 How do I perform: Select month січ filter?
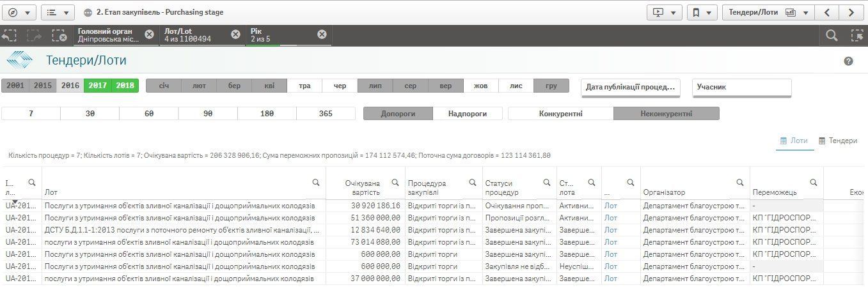click(164, 86)
